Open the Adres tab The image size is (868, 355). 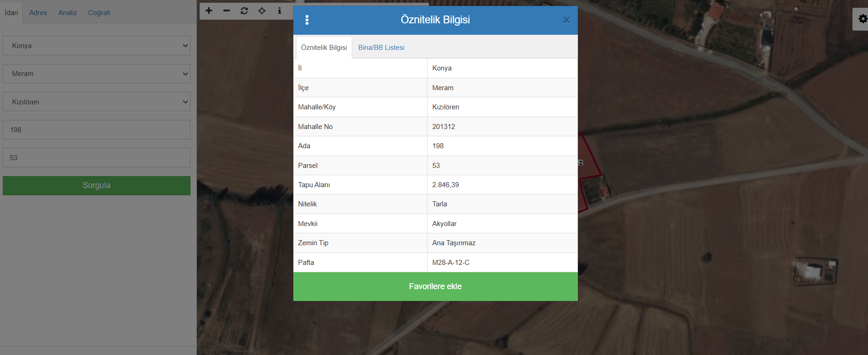tap(38, 13)
